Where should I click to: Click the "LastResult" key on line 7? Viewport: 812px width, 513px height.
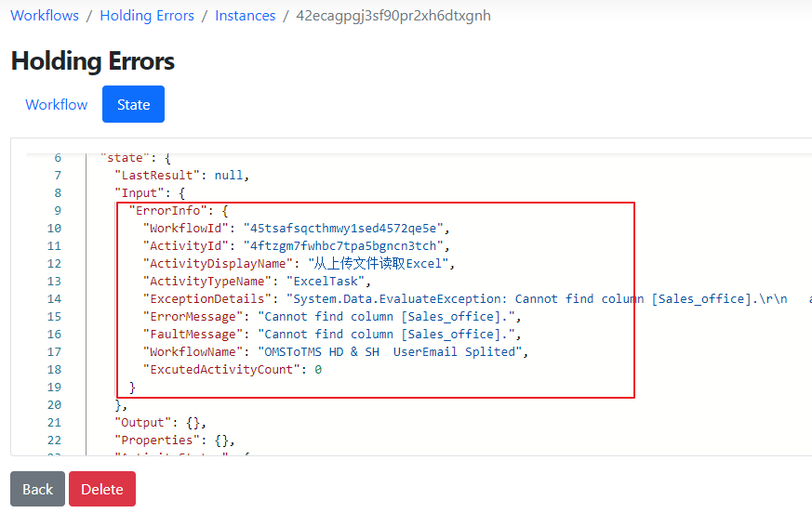pyautogui.click(x=157, y=176)
